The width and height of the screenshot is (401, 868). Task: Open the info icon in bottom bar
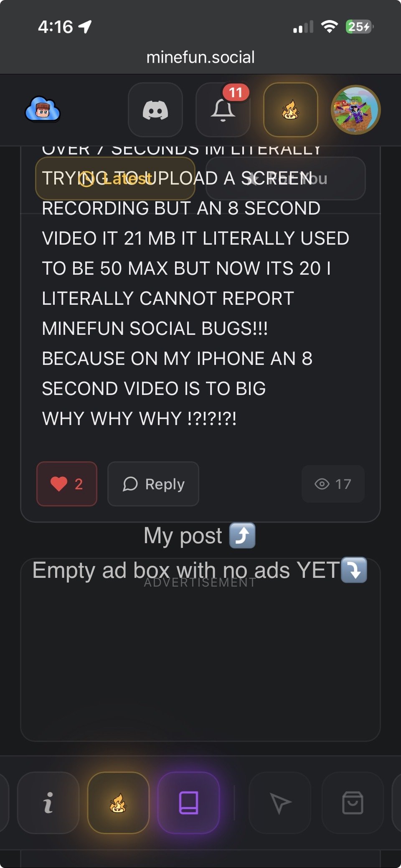pyautogui.click(x=48, y=802)
